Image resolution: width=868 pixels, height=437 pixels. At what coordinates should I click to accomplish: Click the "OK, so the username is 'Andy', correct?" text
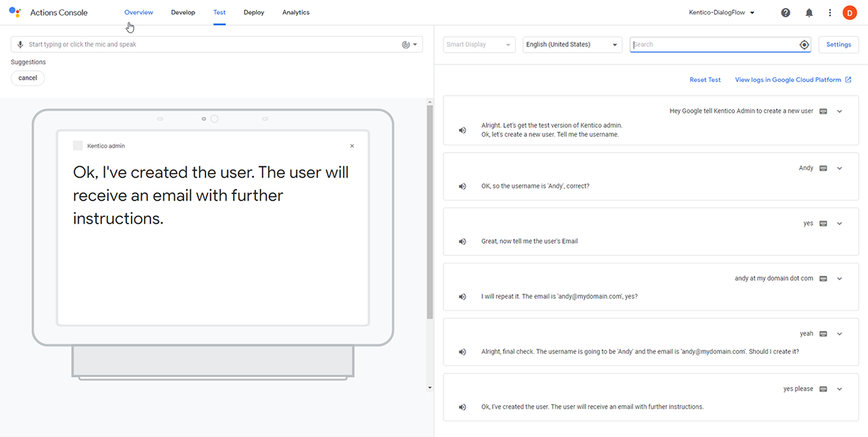[x=535, y=186]
